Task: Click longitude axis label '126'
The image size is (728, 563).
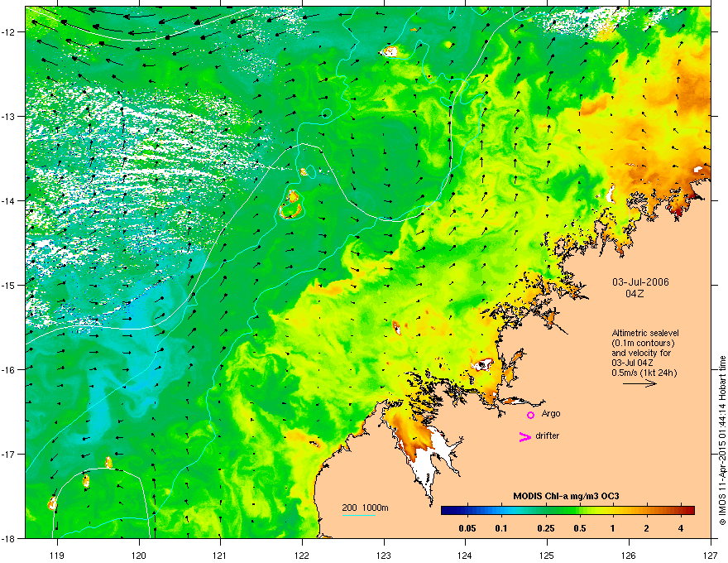Action: 629,555
